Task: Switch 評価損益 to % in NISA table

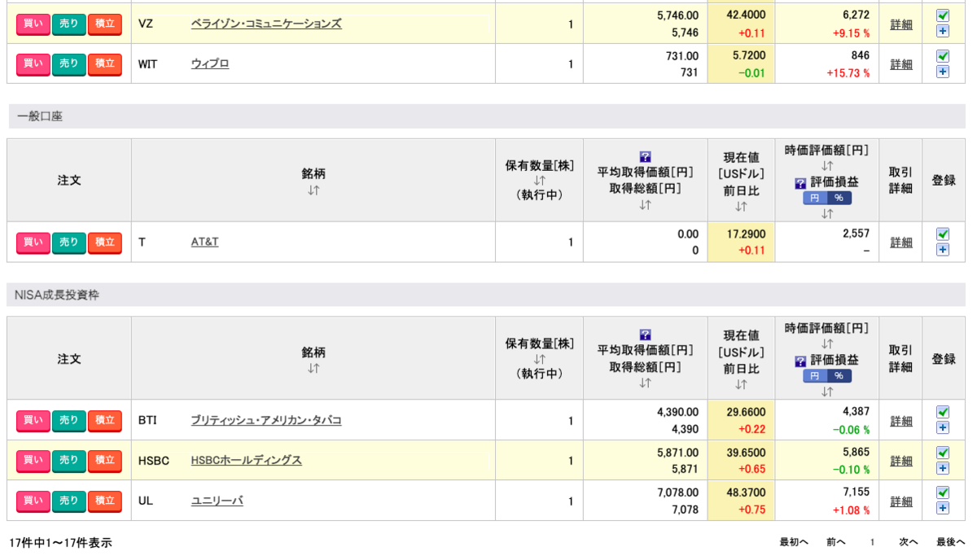Action: pos(839,376)
